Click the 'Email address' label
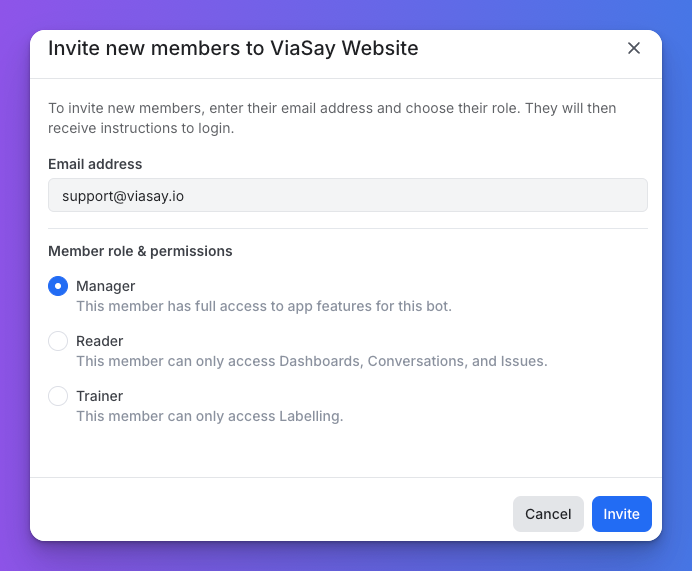Image resolution: width=692 pixels, height=571 pixels. click(x=95, y=164)
